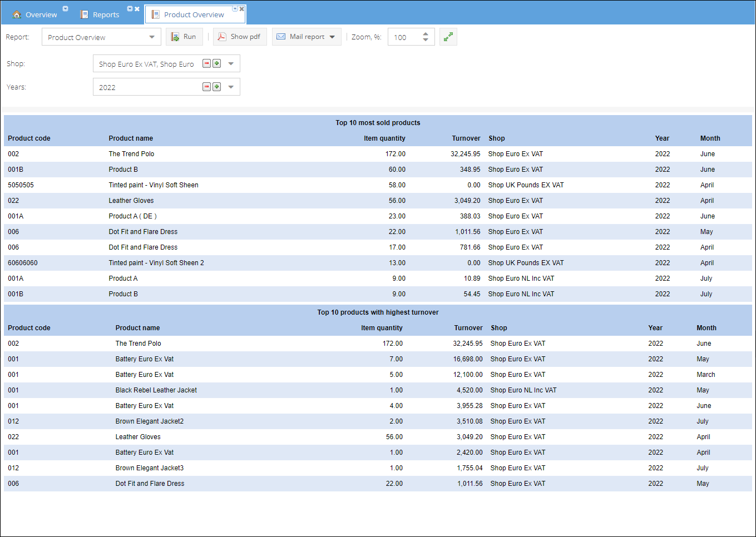Click the March month cell

click(706, 375)
